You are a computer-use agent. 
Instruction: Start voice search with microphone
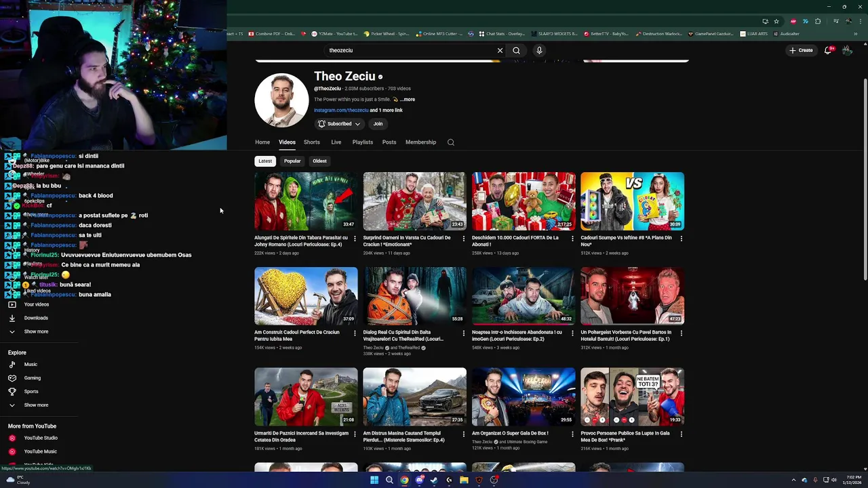click(539, 50)
